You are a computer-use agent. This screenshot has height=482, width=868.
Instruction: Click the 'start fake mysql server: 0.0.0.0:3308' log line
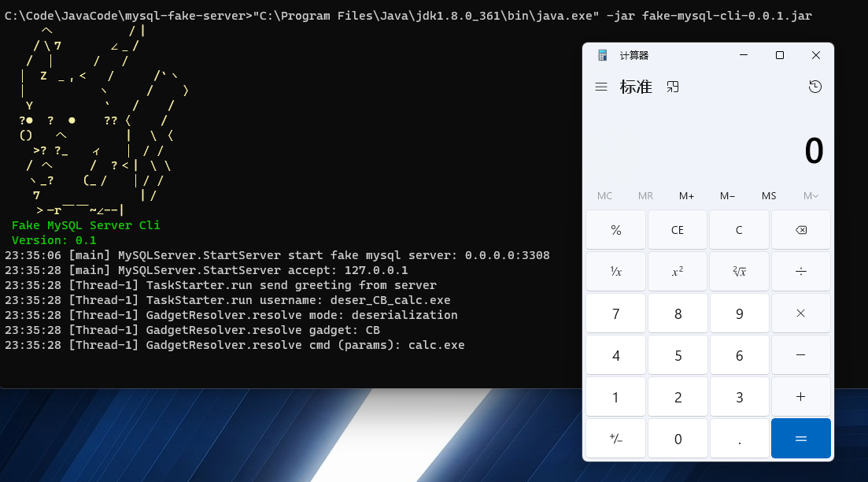click(277, 255)
